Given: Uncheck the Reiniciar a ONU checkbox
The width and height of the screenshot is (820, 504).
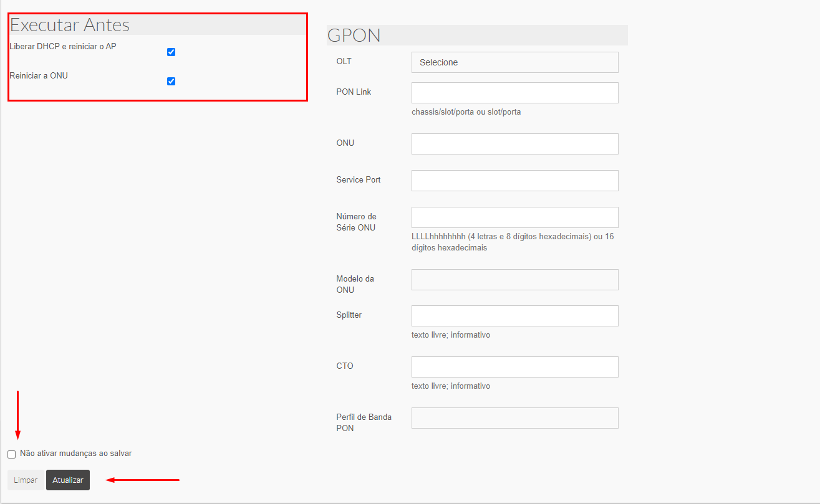Looking at the screenshot, I should tap(171, 82).
